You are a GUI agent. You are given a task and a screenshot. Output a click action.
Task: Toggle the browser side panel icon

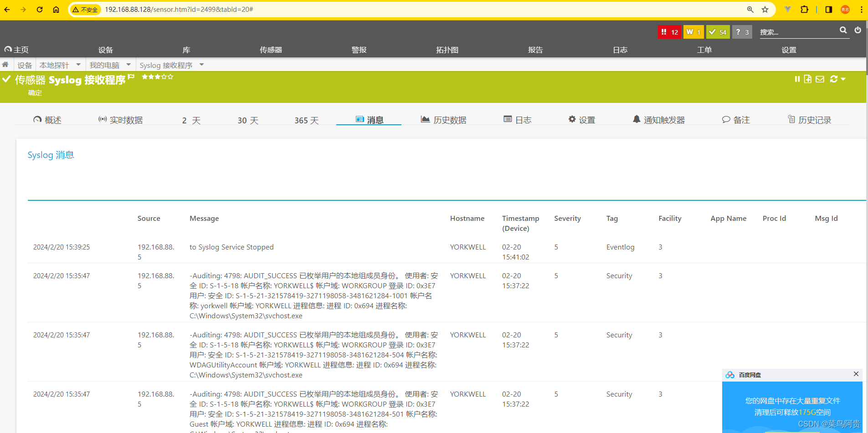tap(829, 10)
